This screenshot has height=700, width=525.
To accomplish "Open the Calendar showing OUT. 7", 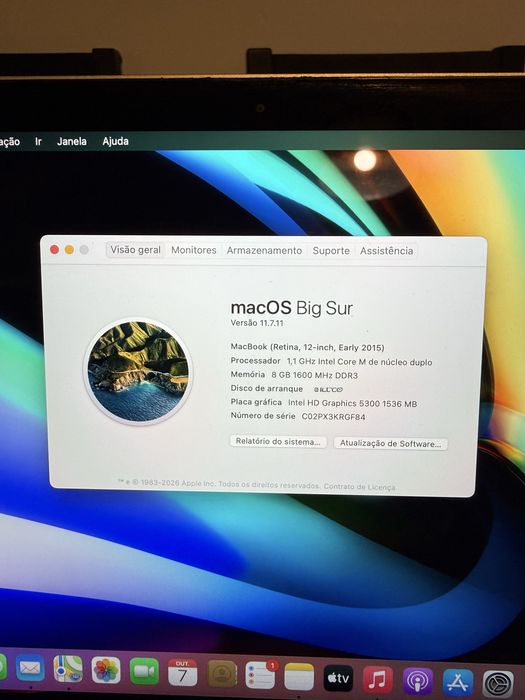I will click(183, 672).
